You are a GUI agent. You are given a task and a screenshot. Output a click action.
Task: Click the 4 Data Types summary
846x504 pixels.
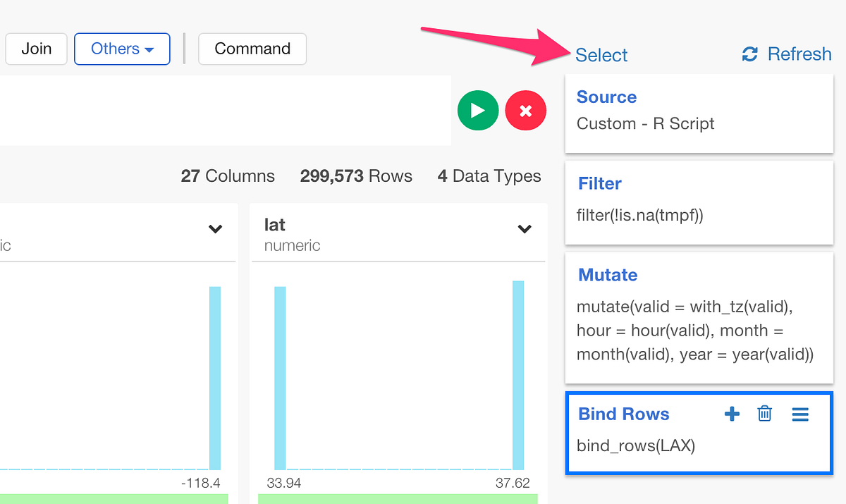[x=489, y=176]
